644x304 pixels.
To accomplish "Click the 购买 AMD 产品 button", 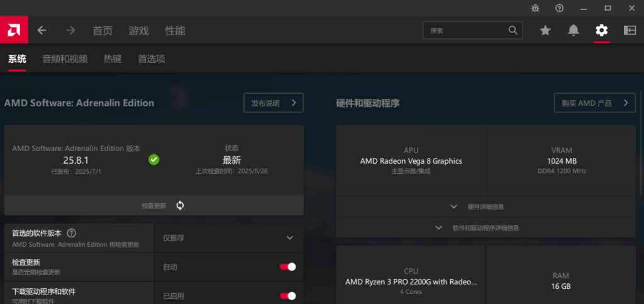I will click(x=595, y=103).
